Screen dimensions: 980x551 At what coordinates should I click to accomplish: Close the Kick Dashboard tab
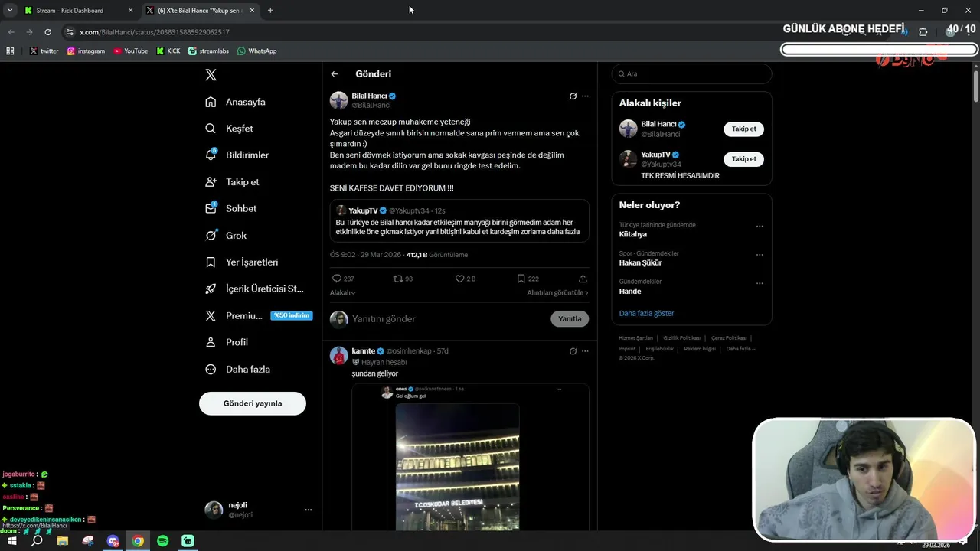tap(130, 11)
